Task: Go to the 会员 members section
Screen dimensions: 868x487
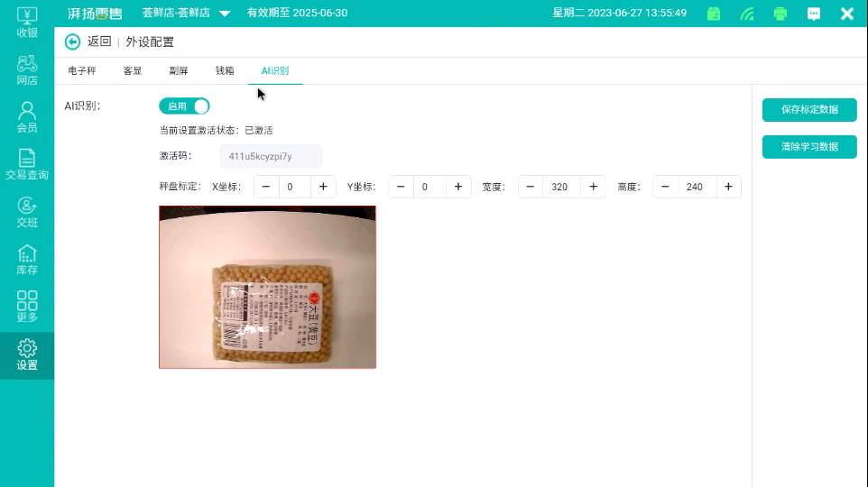Action: 27,117
